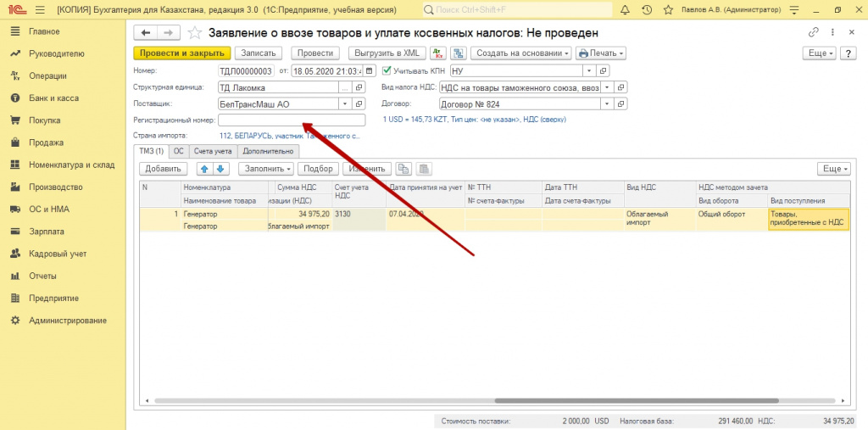Viewport: 868px width, 430px height.
Task: Go forward with the right arrow button
Action: pos(169,33)
